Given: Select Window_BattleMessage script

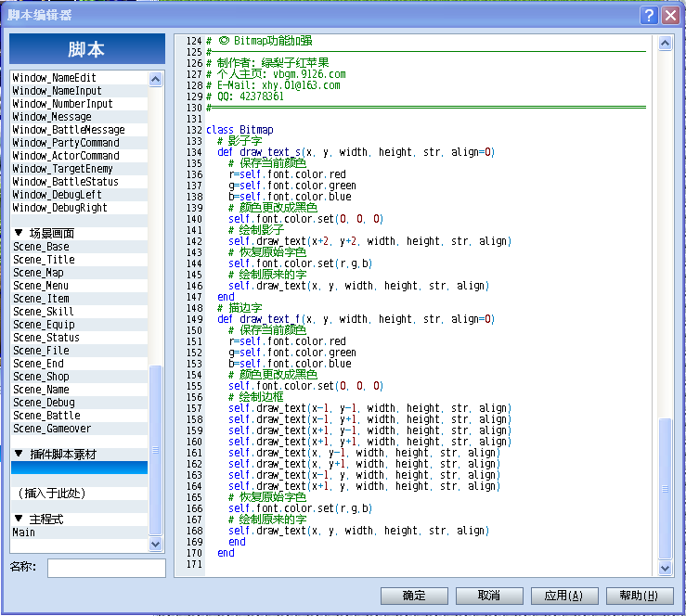Looking at the screenshot, I should (79, 130).
